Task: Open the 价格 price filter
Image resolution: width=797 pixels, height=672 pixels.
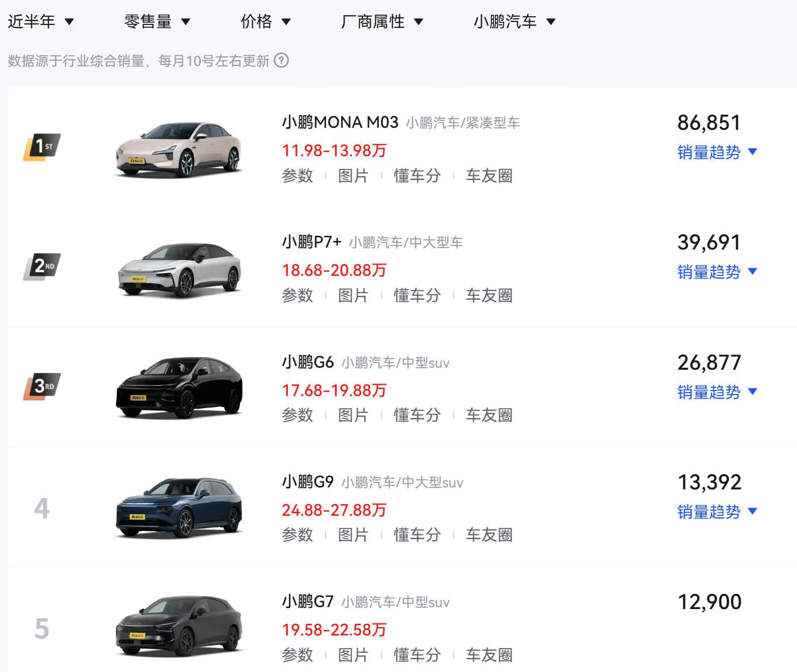Action: coord(265,21)
